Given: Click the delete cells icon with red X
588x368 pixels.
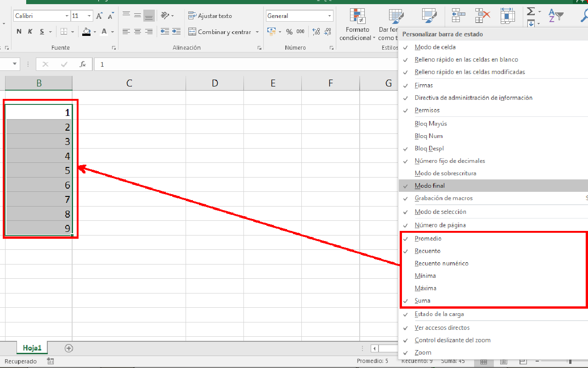Looking at the screenshot, I should (x=481, y=16).
